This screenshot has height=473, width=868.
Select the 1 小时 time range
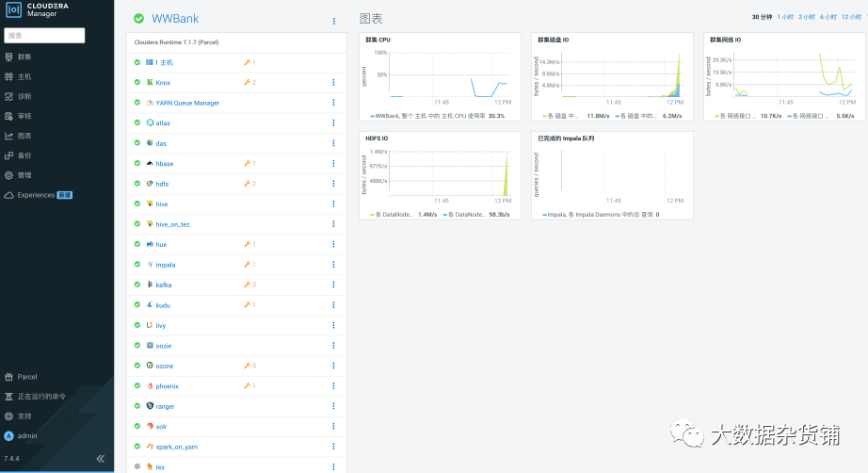(785, 17)
